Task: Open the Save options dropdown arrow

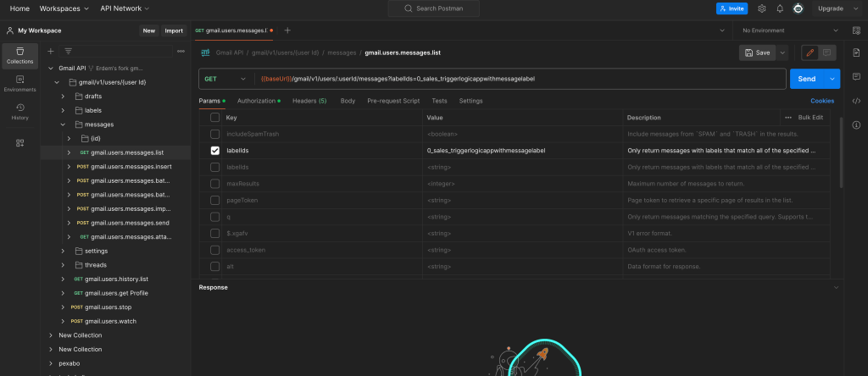Action: pyautogui.click(x=782, y=53)
